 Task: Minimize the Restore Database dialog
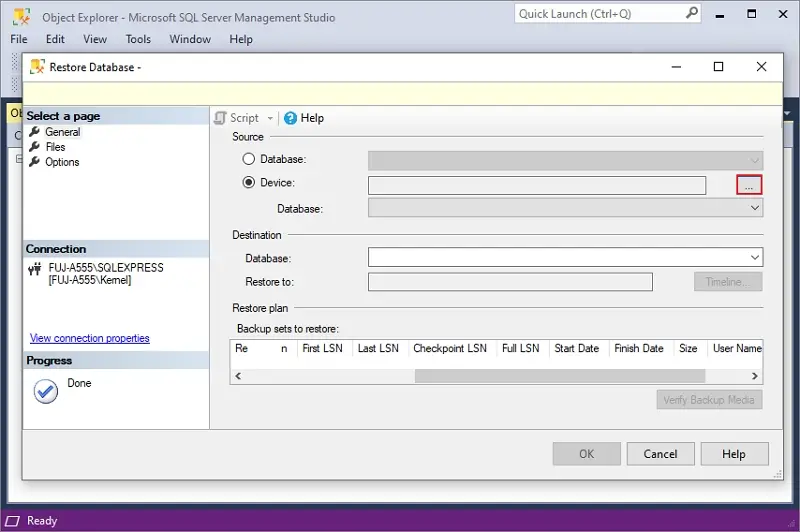click(x=676, y=67)
